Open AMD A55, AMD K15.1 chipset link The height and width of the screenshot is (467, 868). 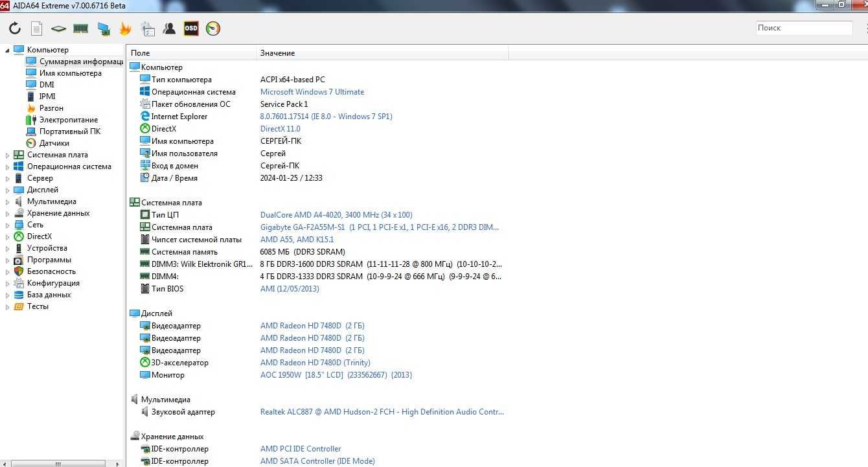click(x=296, y=240)
